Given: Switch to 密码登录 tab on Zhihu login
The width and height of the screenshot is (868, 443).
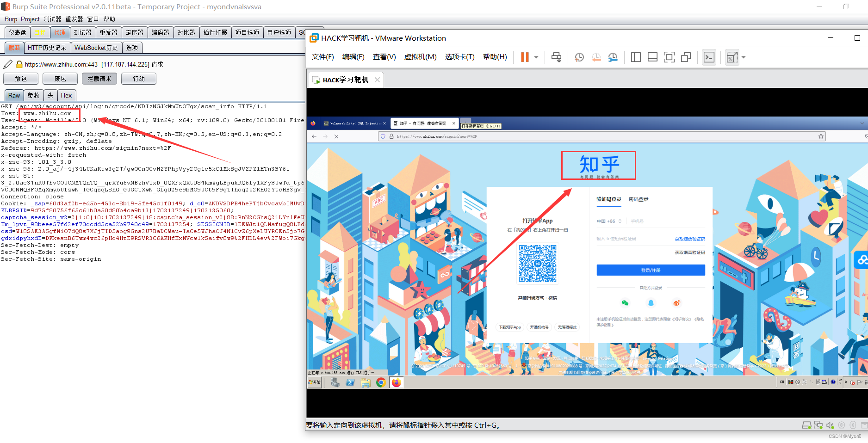Looking at the screenshot, I should click(639, 199).
